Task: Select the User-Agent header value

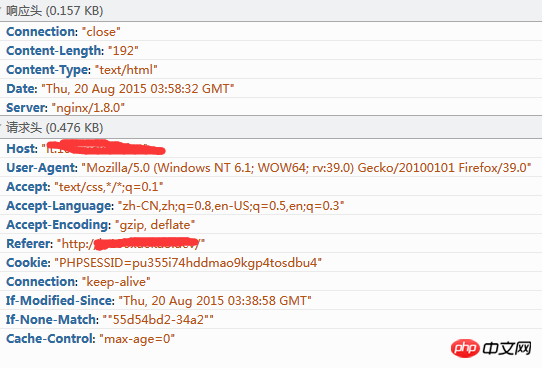Action: click(x=306, y=168)
